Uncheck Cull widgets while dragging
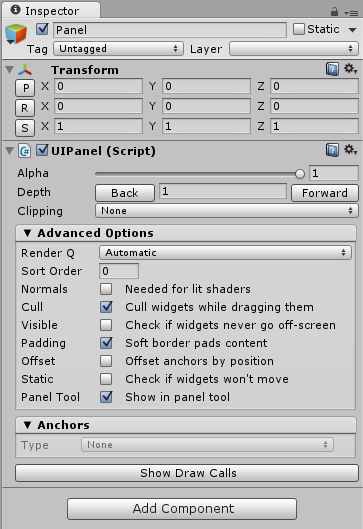 pyautogui.click(x=106, y=307)
